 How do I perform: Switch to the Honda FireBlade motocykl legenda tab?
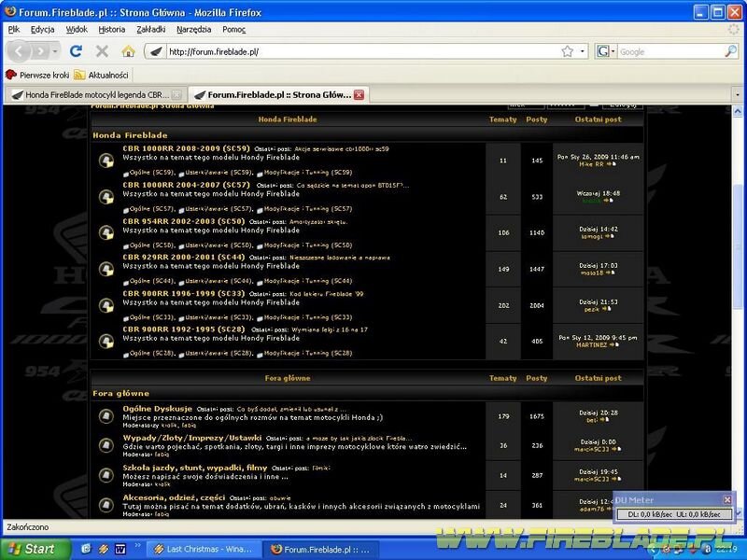tap(89, 94)
